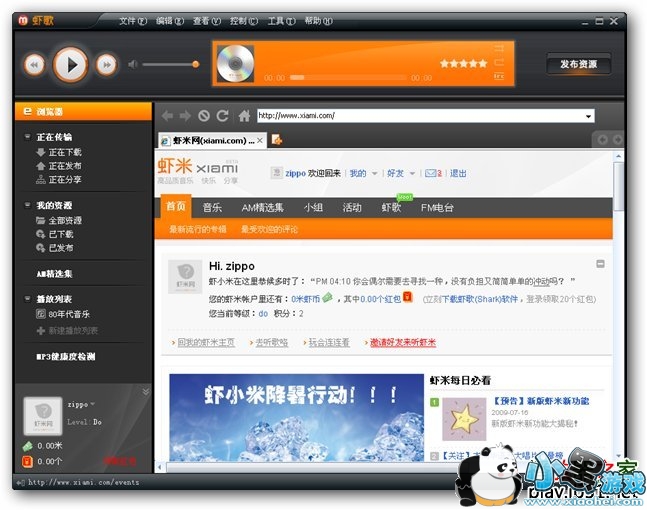Viewport: 647px width, 510px height.
Task: Click 回我的虾米主页 link
Action: click(x=206, y=342)
